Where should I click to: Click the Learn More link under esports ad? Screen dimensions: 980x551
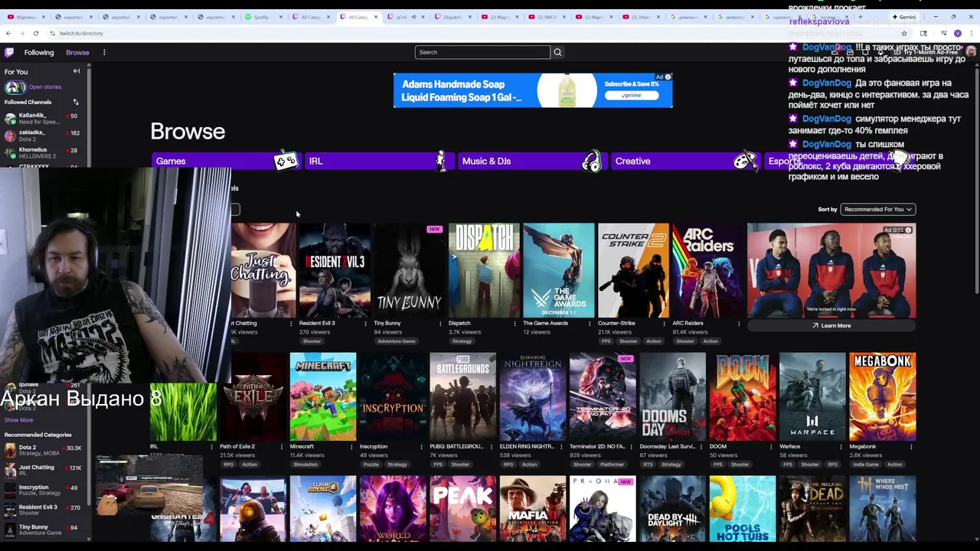[x=831, y=325]
